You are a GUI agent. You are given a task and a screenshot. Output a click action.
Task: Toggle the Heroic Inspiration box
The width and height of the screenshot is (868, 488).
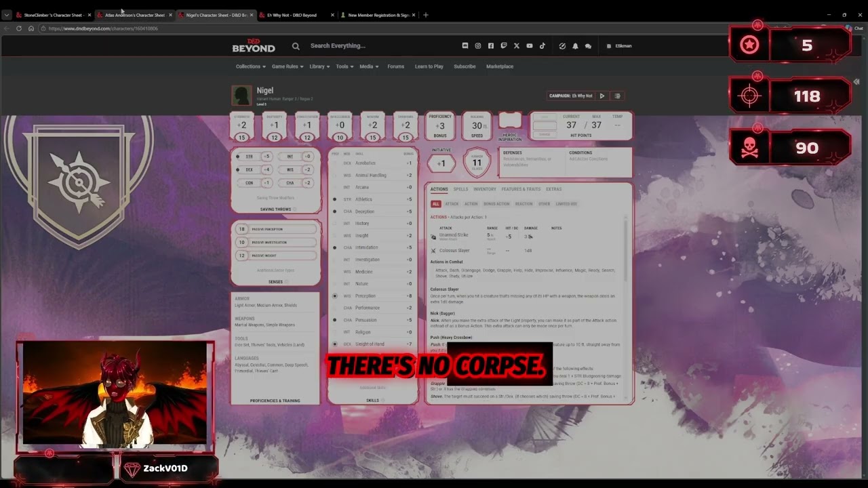[x=510, y=121]
